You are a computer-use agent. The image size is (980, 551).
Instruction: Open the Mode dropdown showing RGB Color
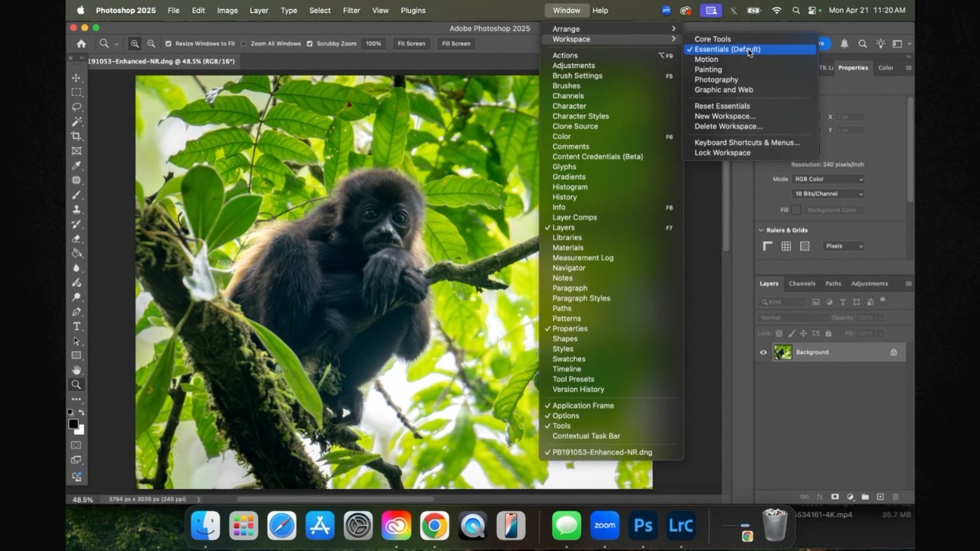[828, 179]
